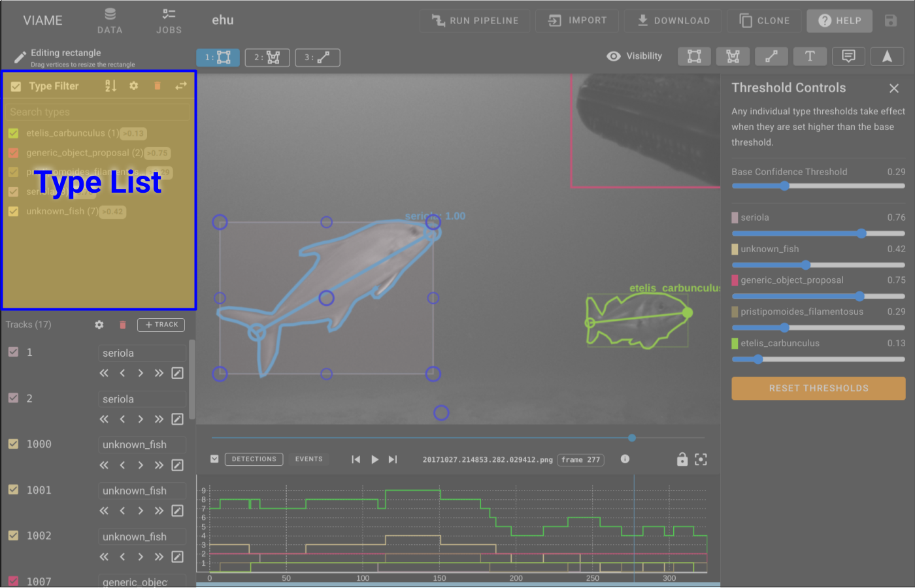This screenshot has width=915, height=588.
Task: Toggle rectangle visibility icon next to Visibility
Action: coord(694,56)
